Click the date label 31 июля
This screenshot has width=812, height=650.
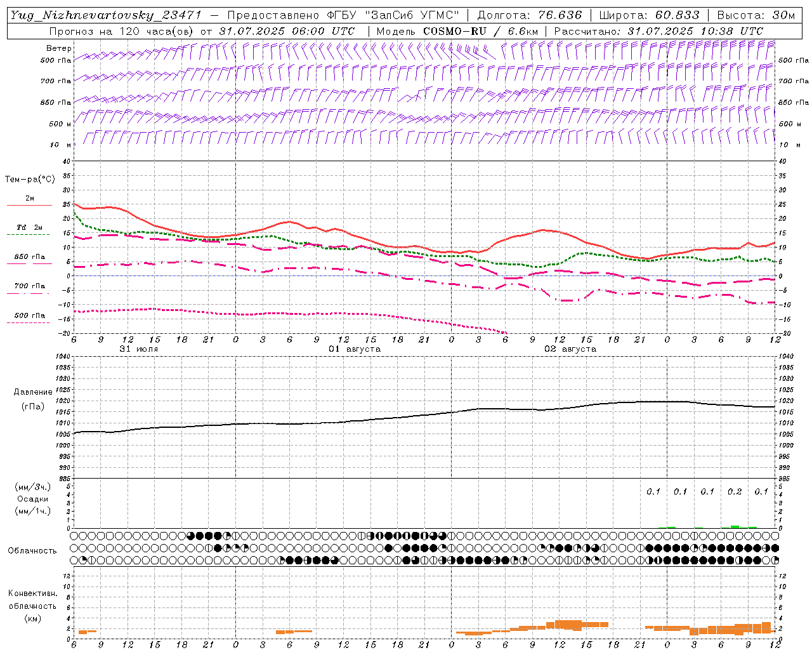pos(139,349)
